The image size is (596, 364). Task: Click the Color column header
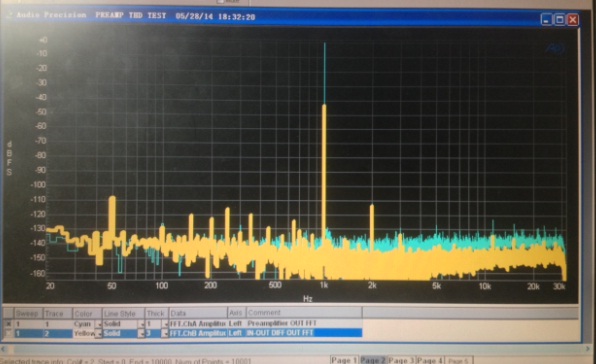point(87,313)
